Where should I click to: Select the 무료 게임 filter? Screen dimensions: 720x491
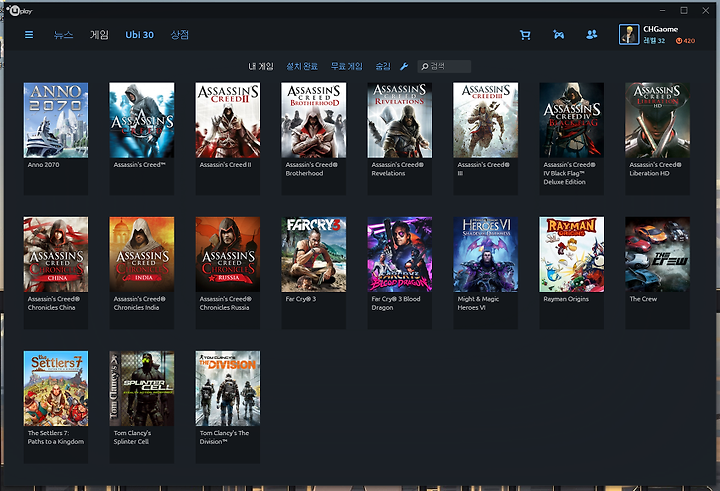347,67
